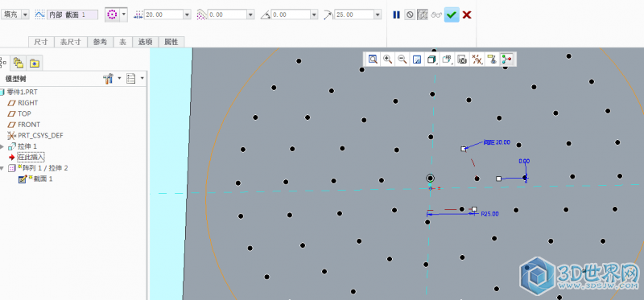644x300 pixels.
Task: Switch to the folder browser navigator tab
Action: click(18, 63)
